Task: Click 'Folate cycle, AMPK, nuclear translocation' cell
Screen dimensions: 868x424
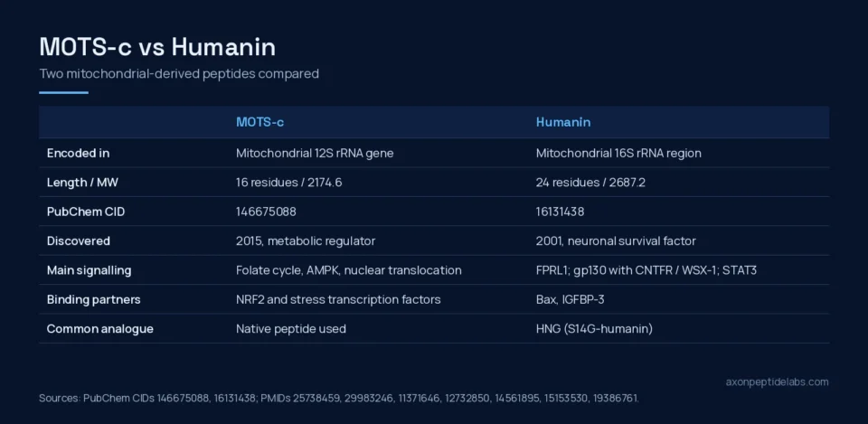Action: [x=349, y=270]
